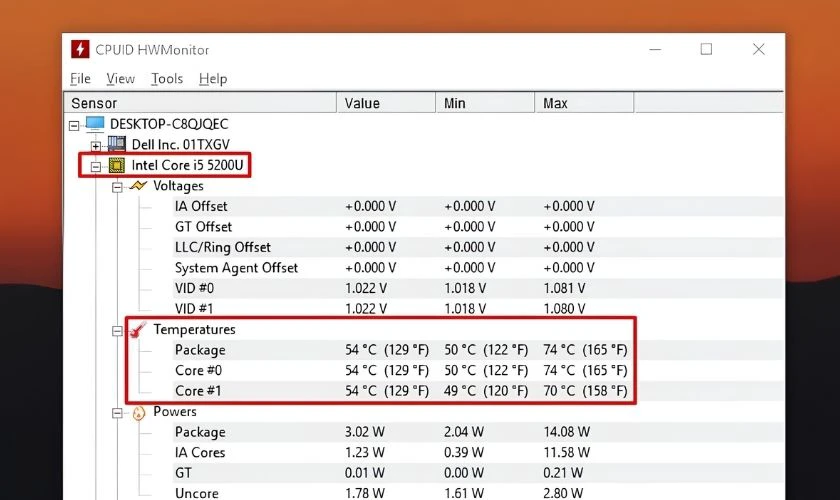Click IA Cores max 11.58 W
840x500 pixels.
(567, 453)
